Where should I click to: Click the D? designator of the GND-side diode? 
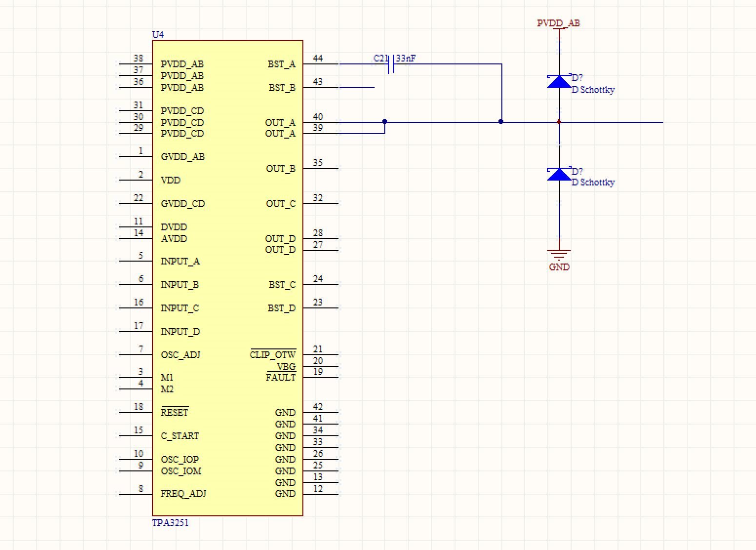[577, 171]
